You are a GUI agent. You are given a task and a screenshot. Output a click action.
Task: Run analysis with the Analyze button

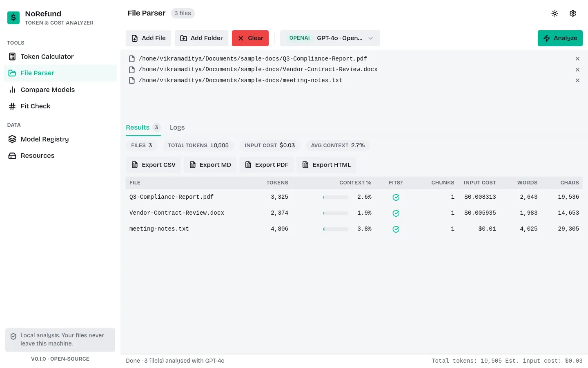pos(560,38)
